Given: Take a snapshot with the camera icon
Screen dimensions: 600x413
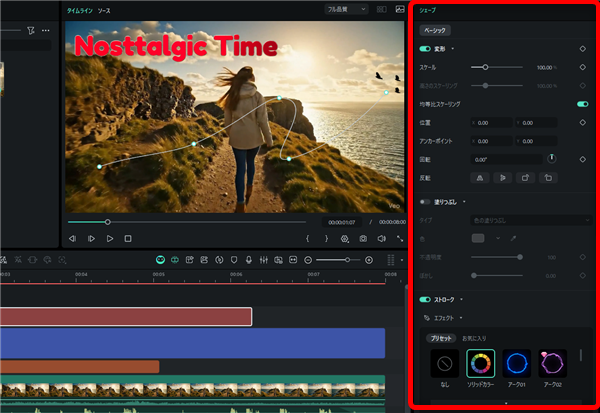Looking at the screenshot, I should (x=363, y=239).
